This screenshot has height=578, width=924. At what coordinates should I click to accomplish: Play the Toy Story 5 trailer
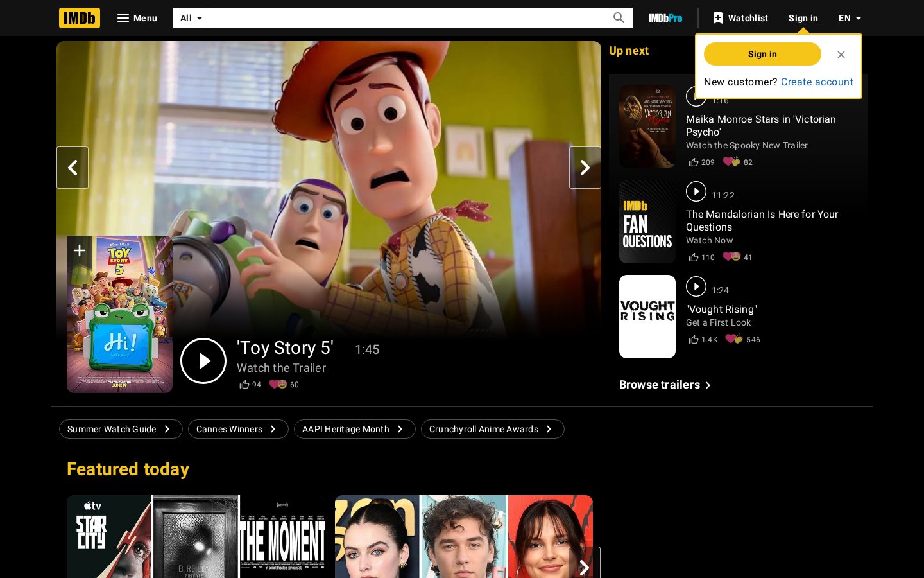[203, 361]
